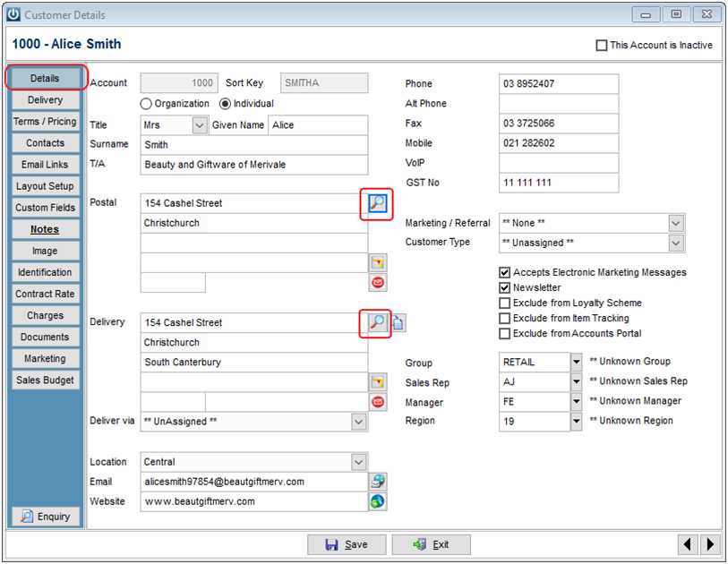
Task: Send an email using the email icon
Action: click(x=377, y=482)
